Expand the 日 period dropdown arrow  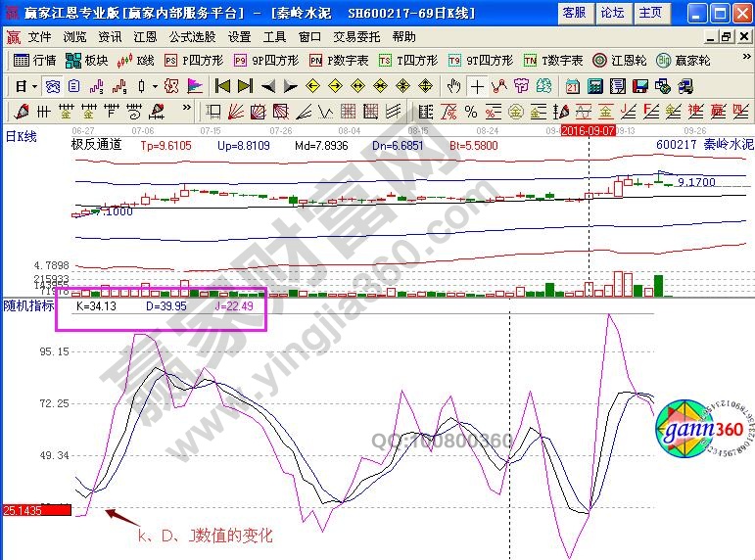[x=34, y=87]
